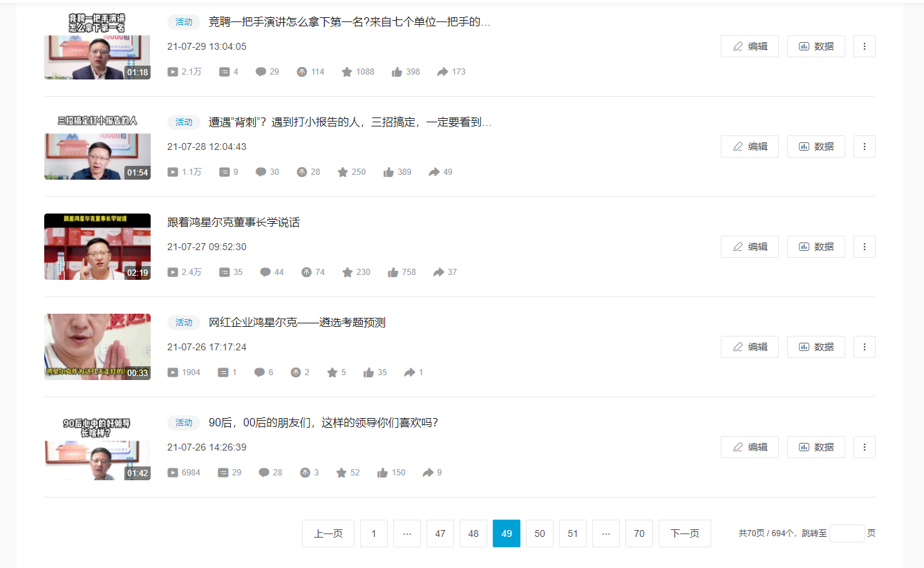This screenshot has width=924, height=568.
Task: Click the star icon showing 250
Action: point(343,172)
